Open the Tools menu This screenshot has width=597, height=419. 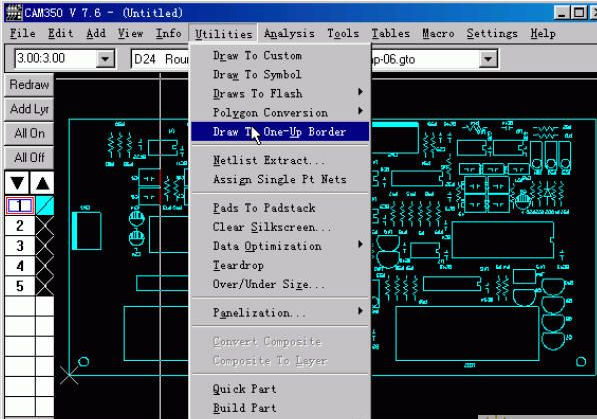click(x=343, y=34)
